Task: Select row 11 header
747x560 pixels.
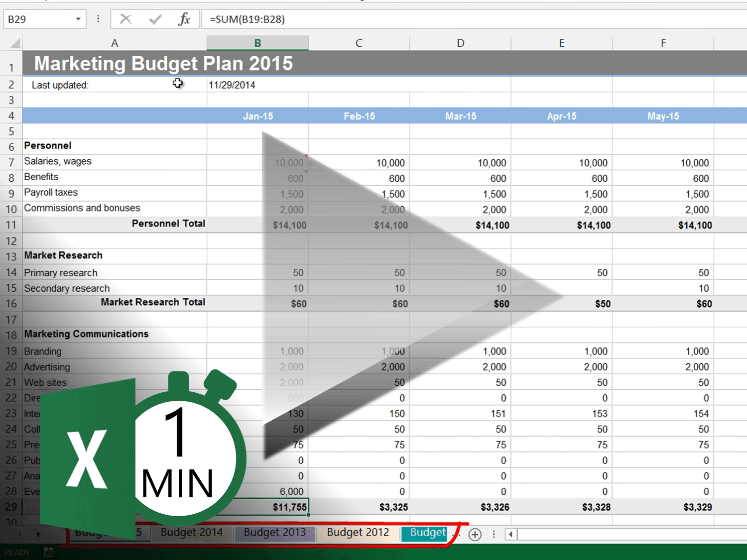Action: pyautogui.click(x=11, y=225)
